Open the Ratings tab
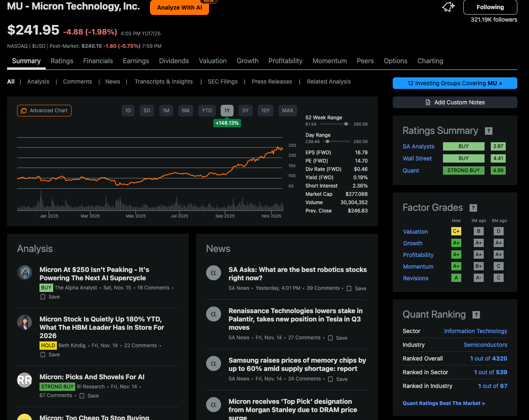 62,61
